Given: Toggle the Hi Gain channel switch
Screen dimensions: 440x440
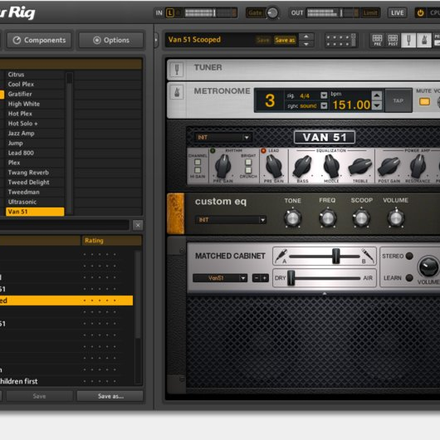Looking at the screenshot, I should (x=198, y=170).
